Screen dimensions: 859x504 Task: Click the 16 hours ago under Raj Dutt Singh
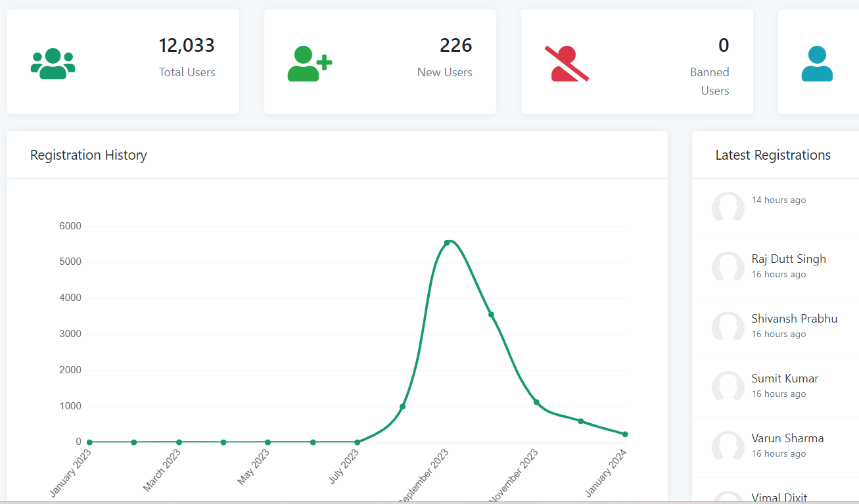click(x=779, y=274)
